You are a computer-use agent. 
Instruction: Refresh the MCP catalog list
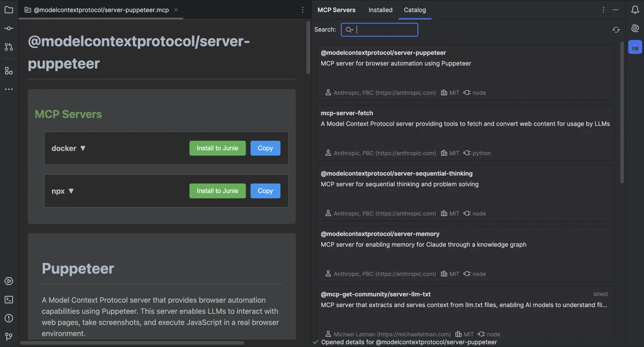[x=616, y=30]
